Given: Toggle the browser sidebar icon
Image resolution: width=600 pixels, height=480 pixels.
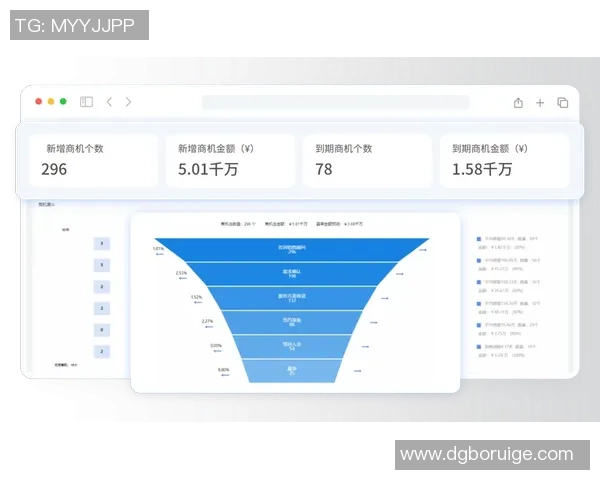Looking at the screenshot, I should pyautogui.click(x=87, y=102).
